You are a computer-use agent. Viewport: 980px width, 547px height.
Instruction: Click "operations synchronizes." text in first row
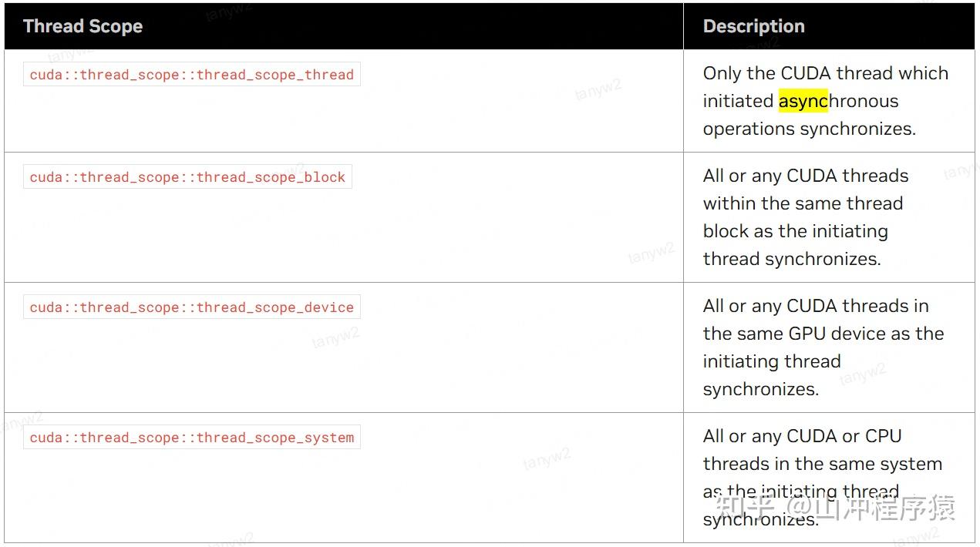[x=809, y=129]
